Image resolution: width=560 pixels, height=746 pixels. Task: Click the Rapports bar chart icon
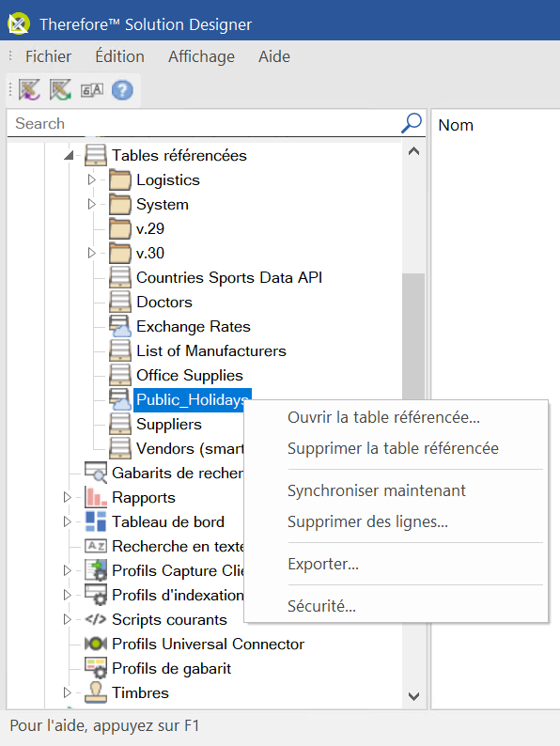coord(96,497)
